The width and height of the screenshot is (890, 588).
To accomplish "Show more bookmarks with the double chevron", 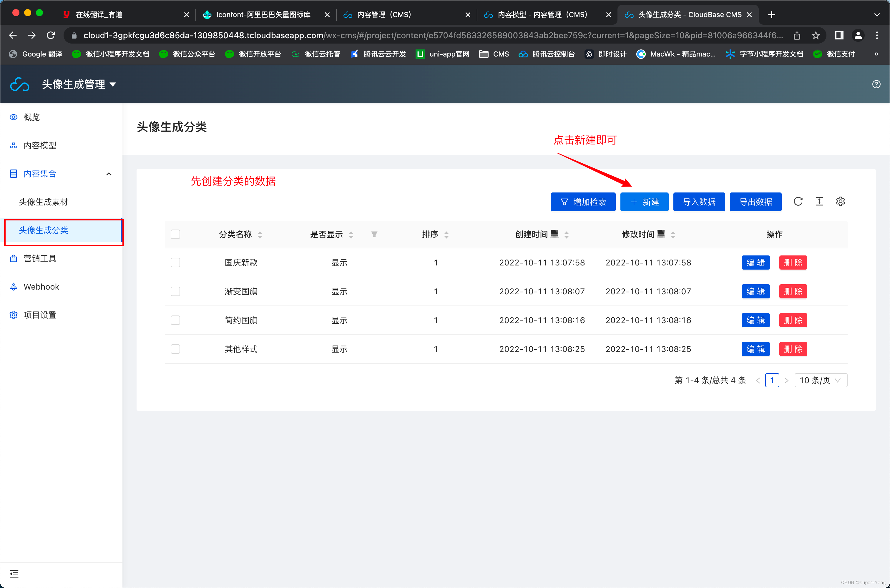I will pyautogui.click(x=876, y=54).
